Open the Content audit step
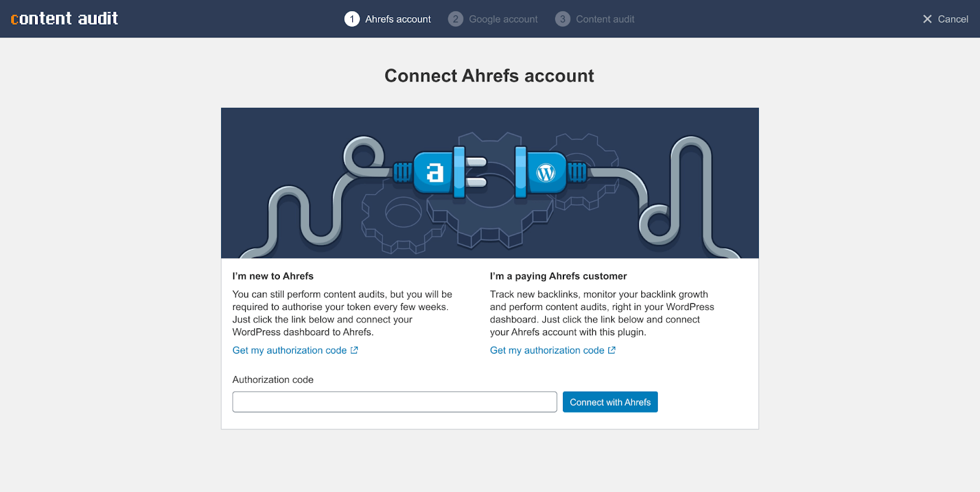 pos(605,19)
